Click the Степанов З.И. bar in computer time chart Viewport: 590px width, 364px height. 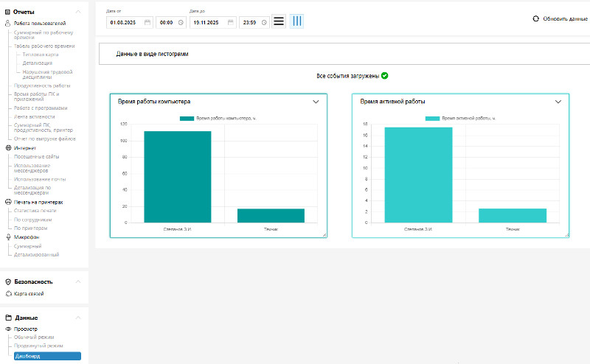click(x=177, y=177)
